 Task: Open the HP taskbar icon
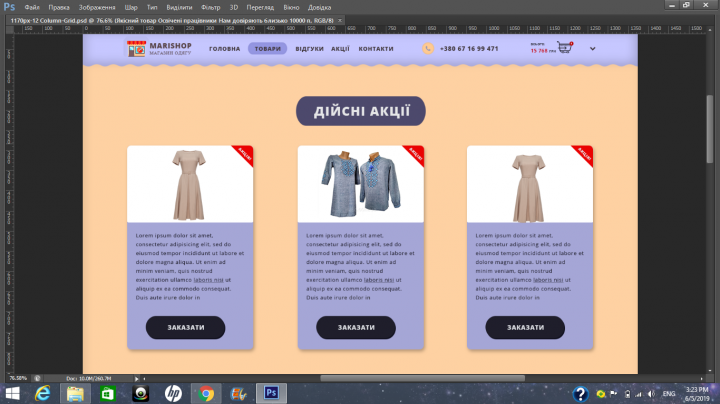pos(173,393)
